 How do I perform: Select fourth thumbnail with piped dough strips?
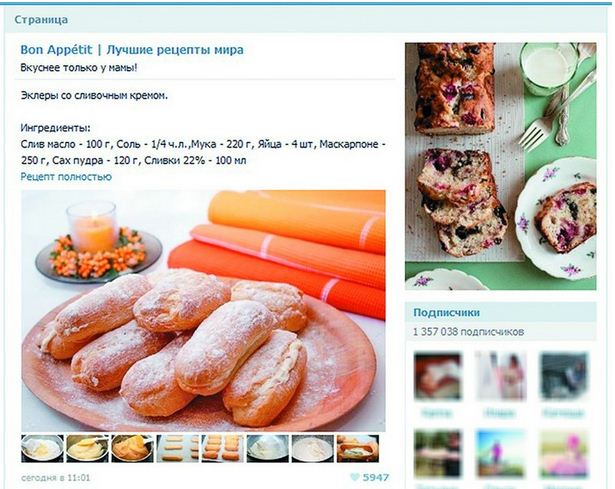point(178,448)
